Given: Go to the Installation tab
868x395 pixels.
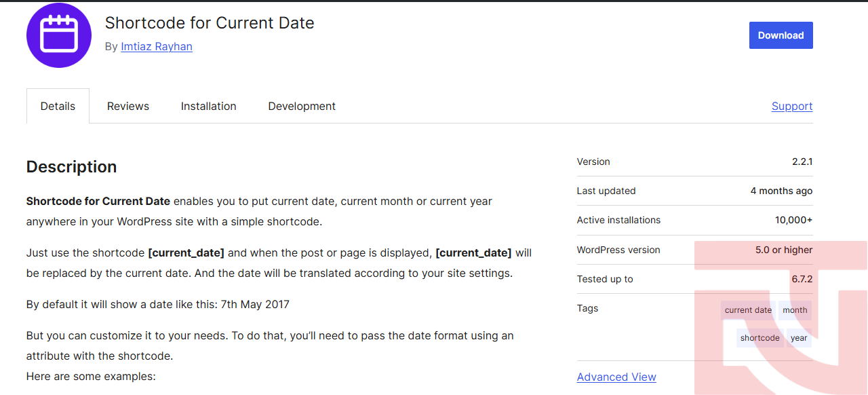Looking at the screenshot, I should point(209,106).
